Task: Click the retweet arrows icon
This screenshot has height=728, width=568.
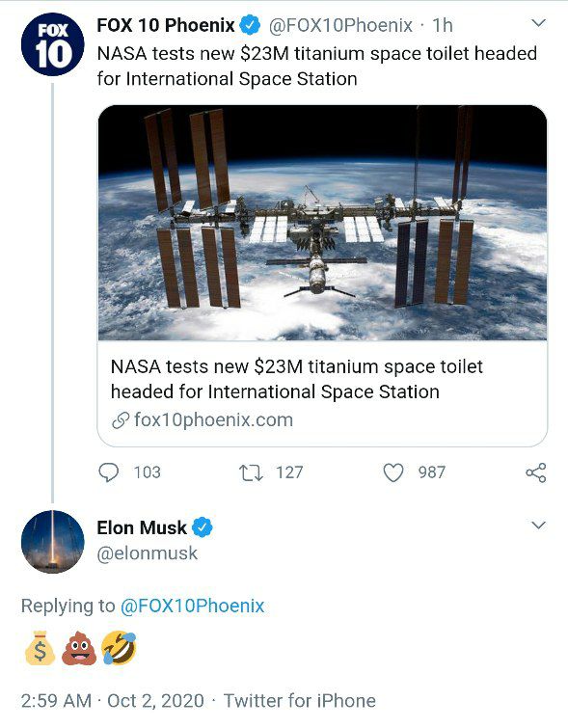Action: pos(252,472)
